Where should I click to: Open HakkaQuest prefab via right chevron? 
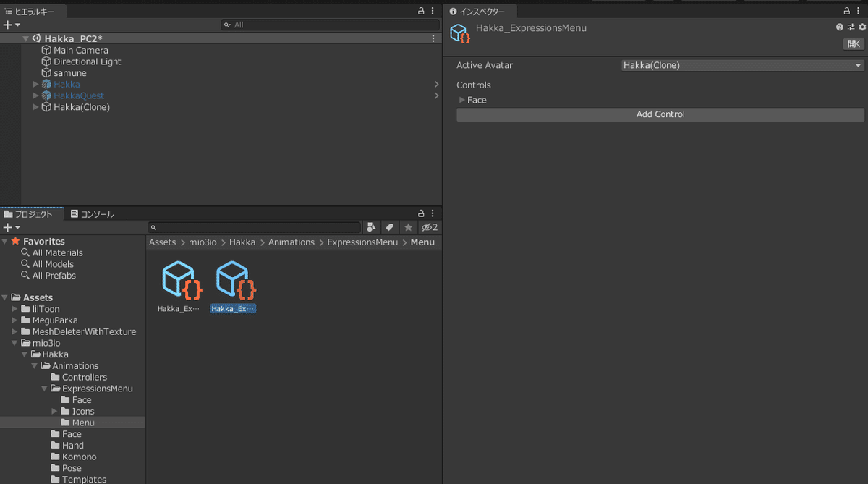(436, 95)
